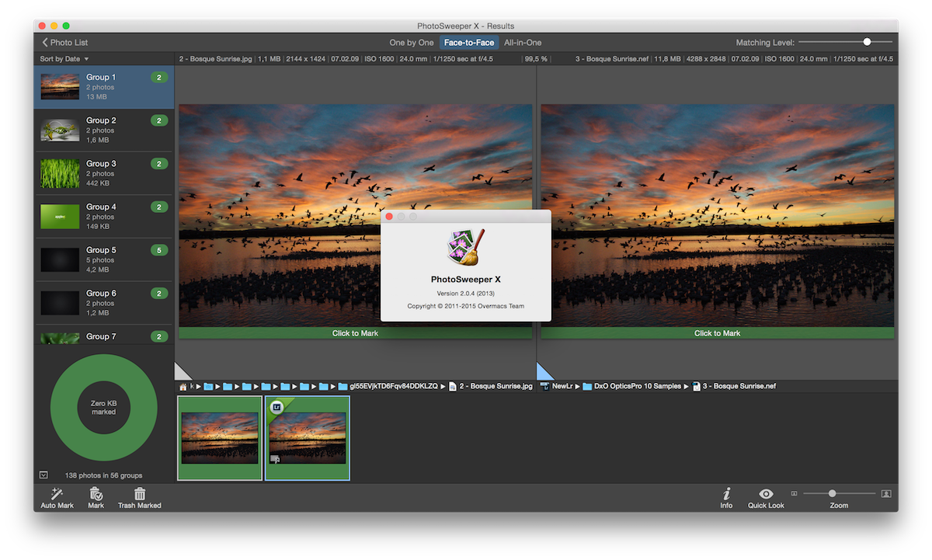Mark left photo with Click to Mark bar
Image resolution: width=932 pixels, height=560 pixels.
coord(356,333)
